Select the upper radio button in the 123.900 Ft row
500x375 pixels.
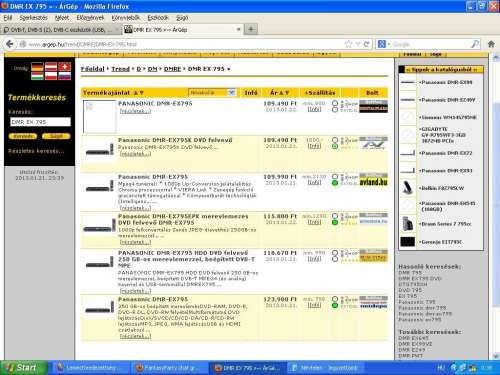coord(335,299)
